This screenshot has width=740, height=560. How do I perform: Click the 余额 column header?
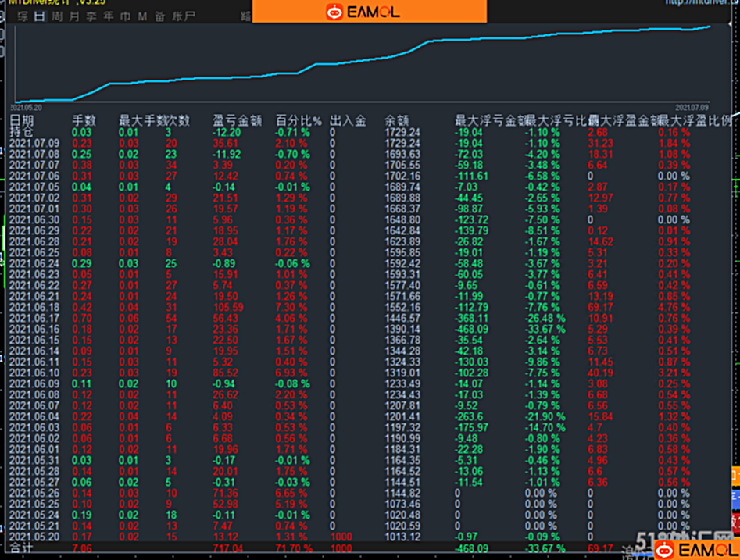coord(396,121)
